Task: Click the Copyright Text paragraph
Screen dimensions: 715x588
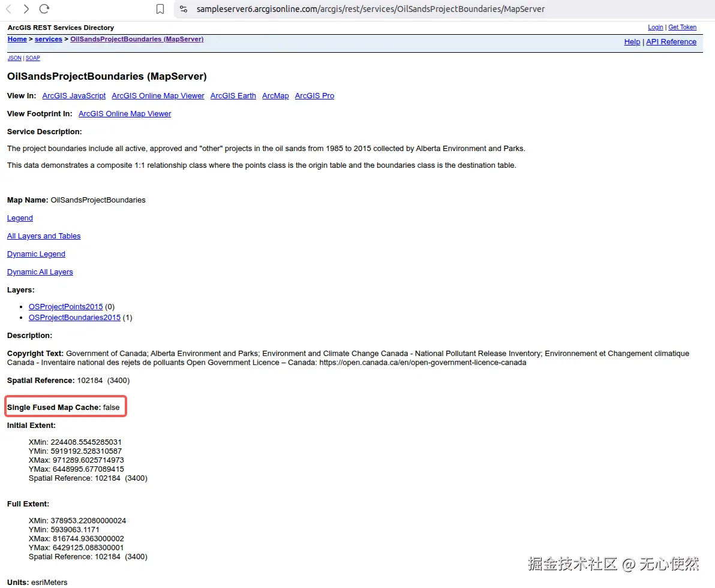Action: [x=348, y=358]
